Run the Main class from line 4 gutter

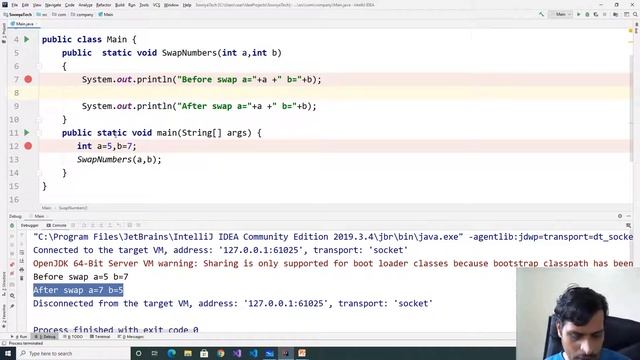pyautogui.click(x=27, y=40)
